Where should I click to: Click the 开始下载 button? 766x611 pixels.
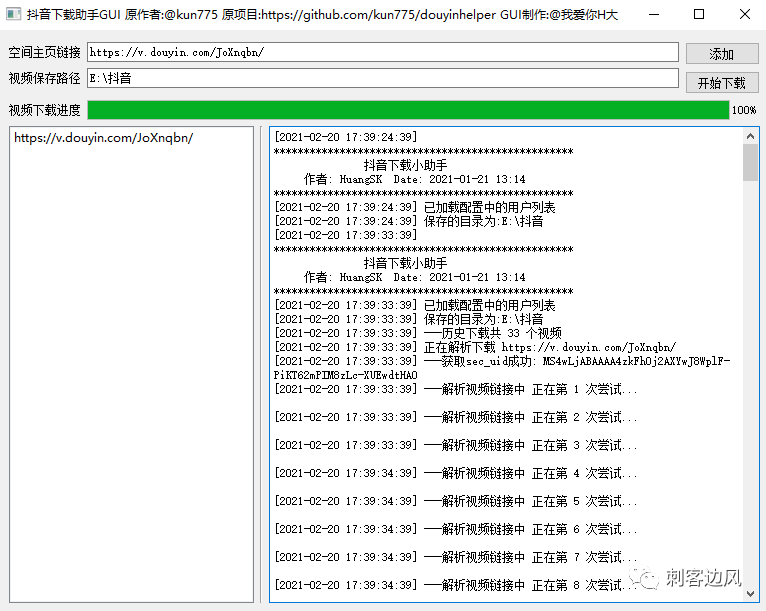[722, 83]
